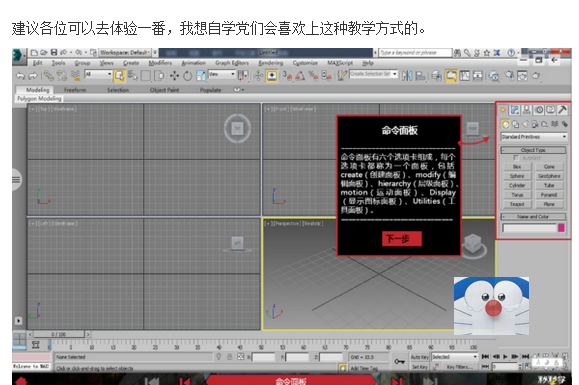Undo last action with main toolbar arrow

(x=21, y=76)
